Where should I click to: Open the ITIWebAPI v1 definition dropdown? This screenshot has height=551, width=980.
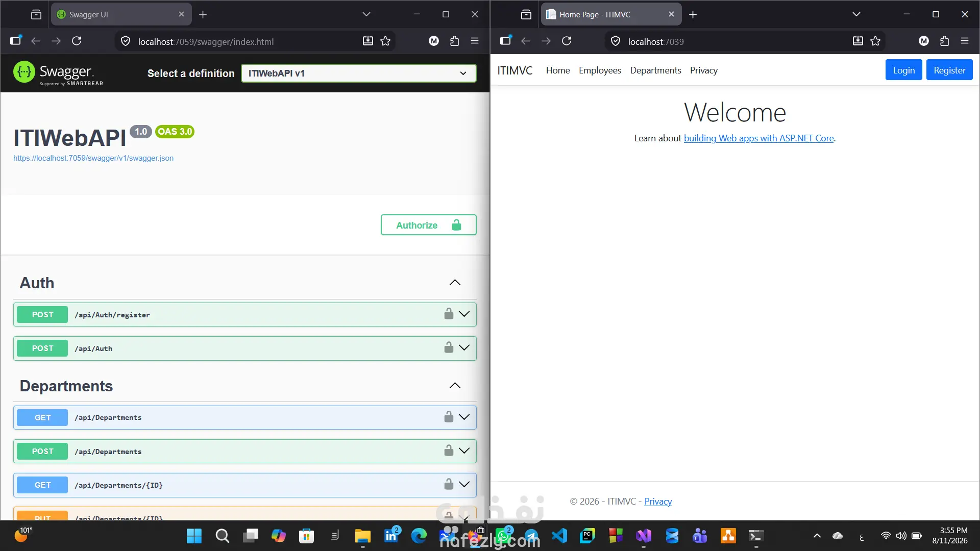coord(359,73)
